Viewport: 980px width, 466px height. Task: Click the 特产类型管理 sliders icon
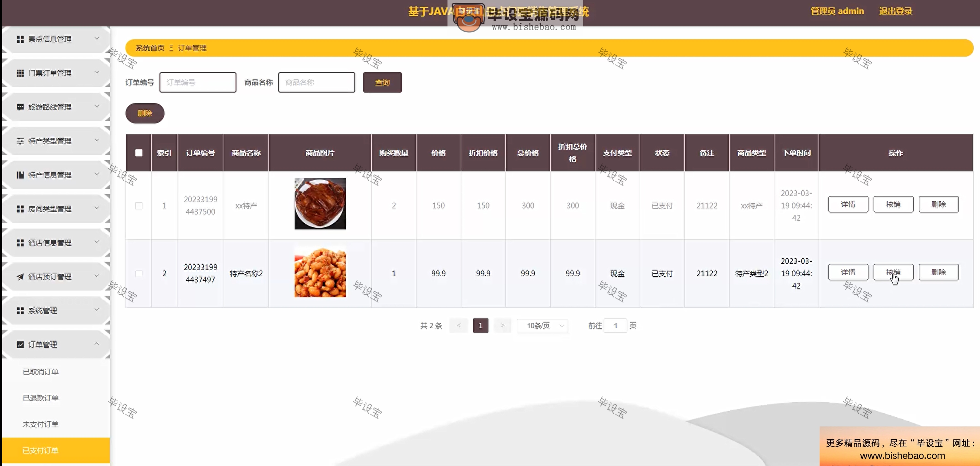pyautogui.click(x=20, y=141)
